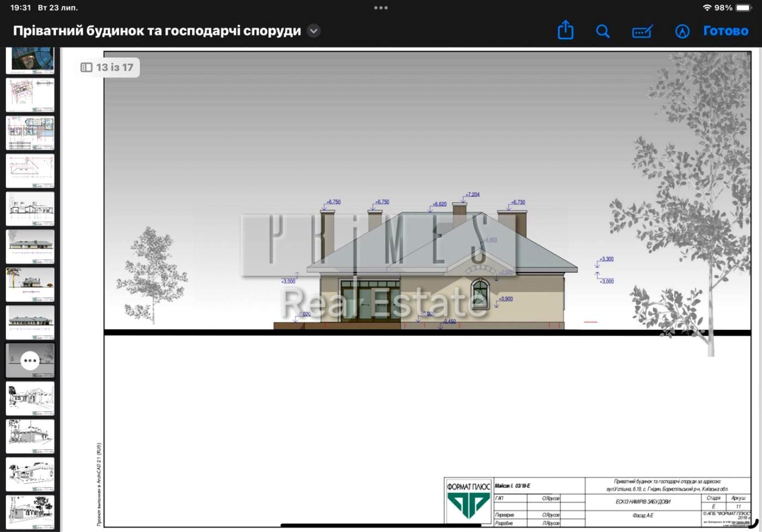Tap the document title 'Пріватний будинок та господарчі споруди'
This screenshot has height=532, width=762.
coord(157,31)
